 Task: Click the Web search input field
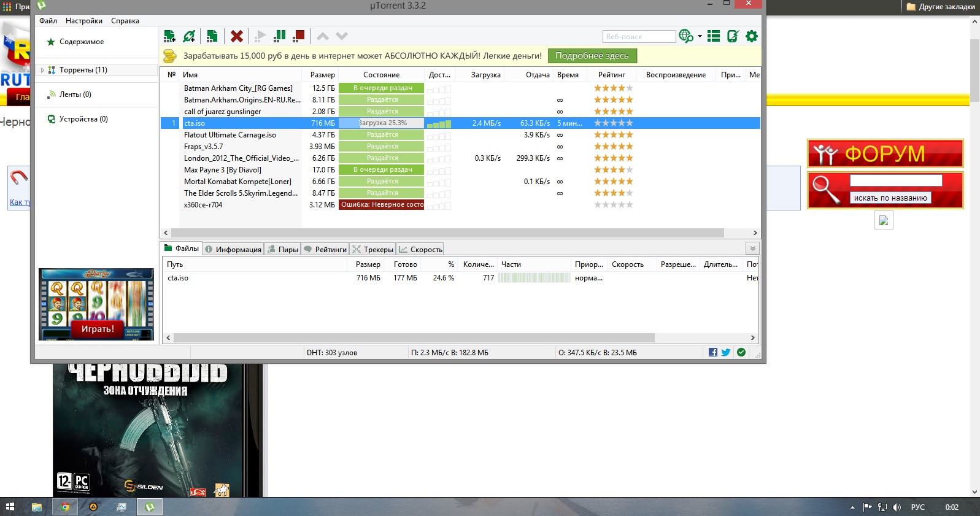tap(639, 36)
